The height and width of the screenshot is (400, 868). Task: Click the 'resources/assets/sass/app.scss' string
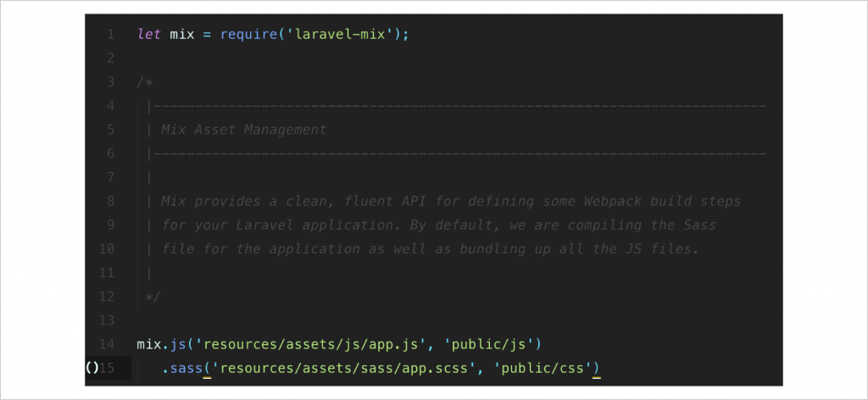(x=342, y=368)
